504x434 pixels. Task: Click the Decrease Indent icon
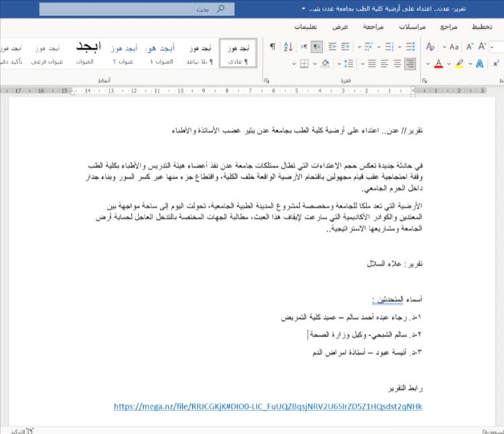[x=345, y=47]
